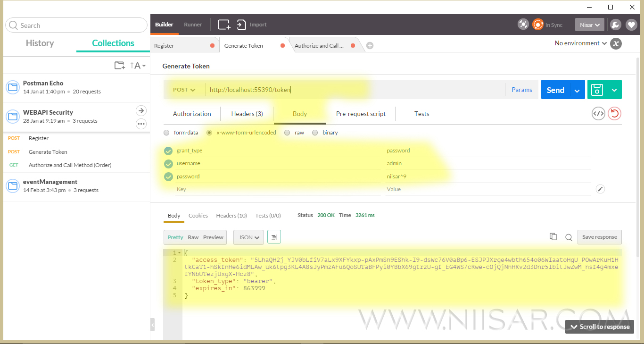
Task: Open the Nisar user dropdown
Action: pos(589,25)
